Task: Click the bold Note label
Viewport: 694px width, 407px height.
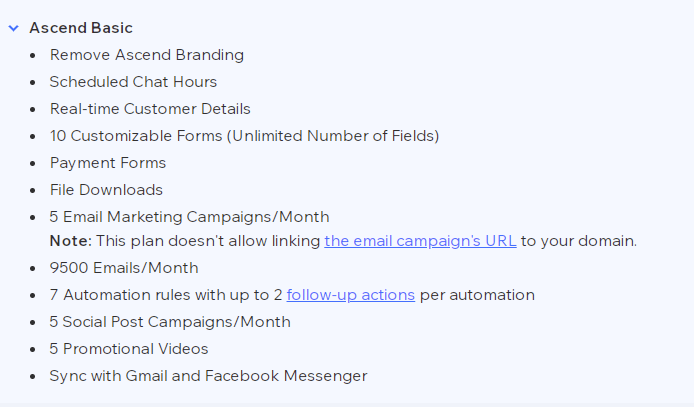Action: [71, 241]
